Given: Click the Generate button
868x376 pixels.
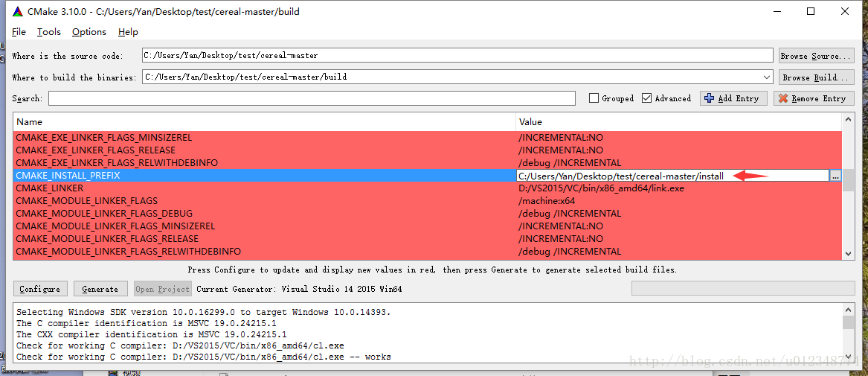Looking at the screenshot, I should pos(100,288).
